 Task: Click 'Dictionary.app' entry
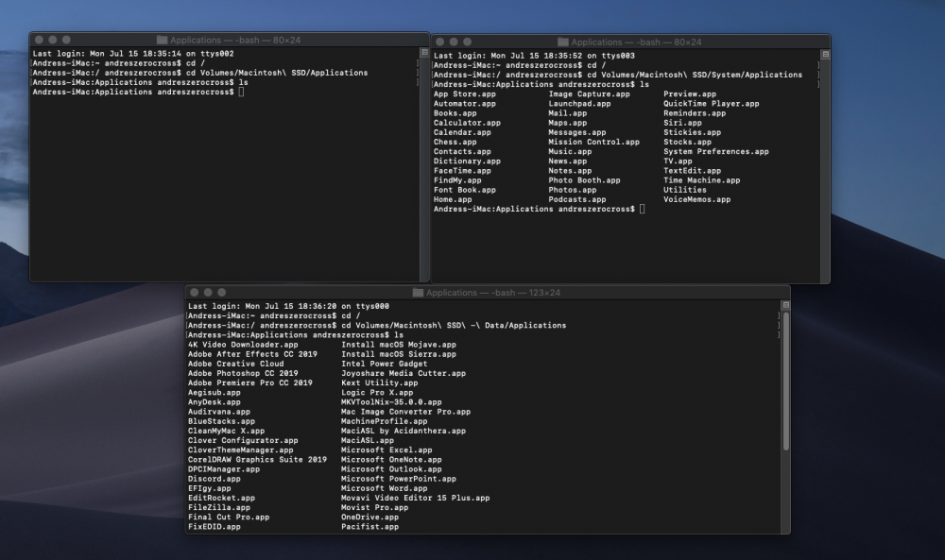(x=467, y=161)
